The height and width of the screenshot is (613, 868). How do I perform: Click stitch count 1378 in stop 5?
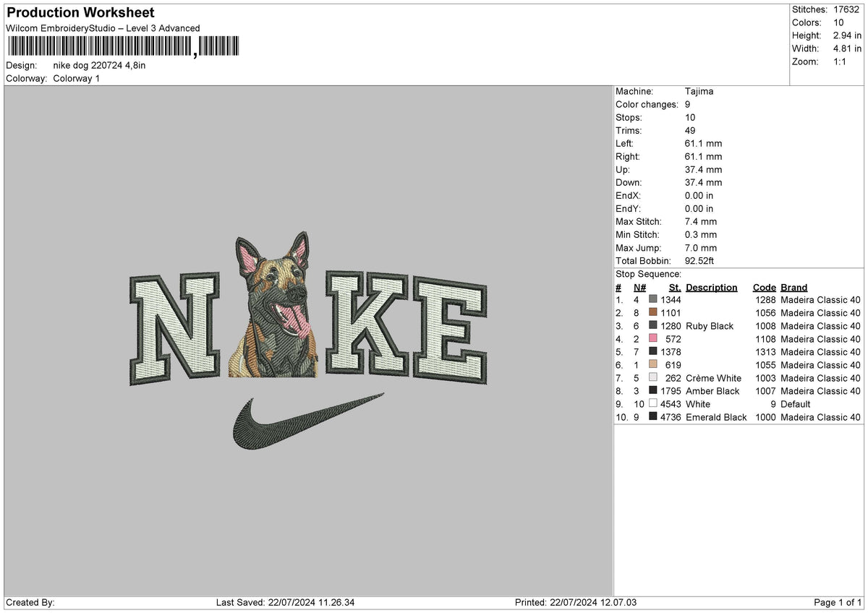click(x=671, y=351)
